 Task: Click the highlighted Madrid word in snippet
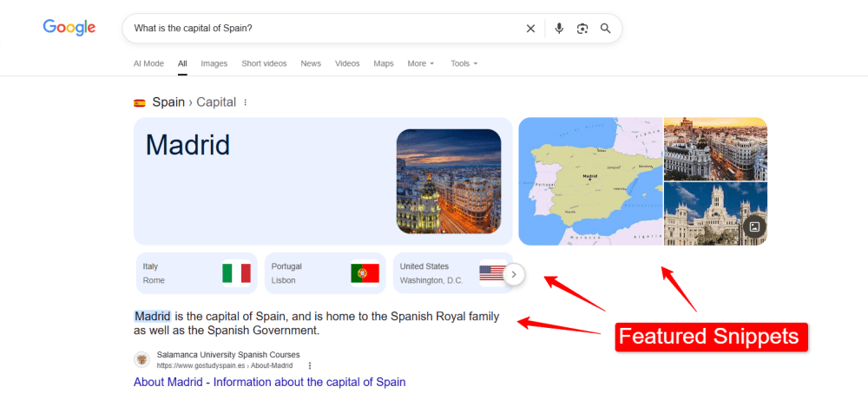(152, 317)
